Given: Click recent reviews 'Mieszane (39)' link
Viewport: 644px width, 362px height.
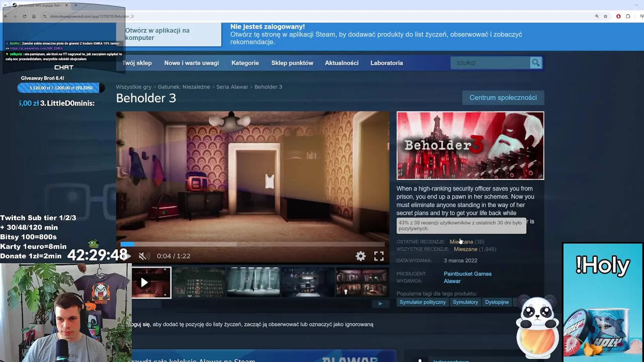Looking at the screenshot, I should point(467,242).
